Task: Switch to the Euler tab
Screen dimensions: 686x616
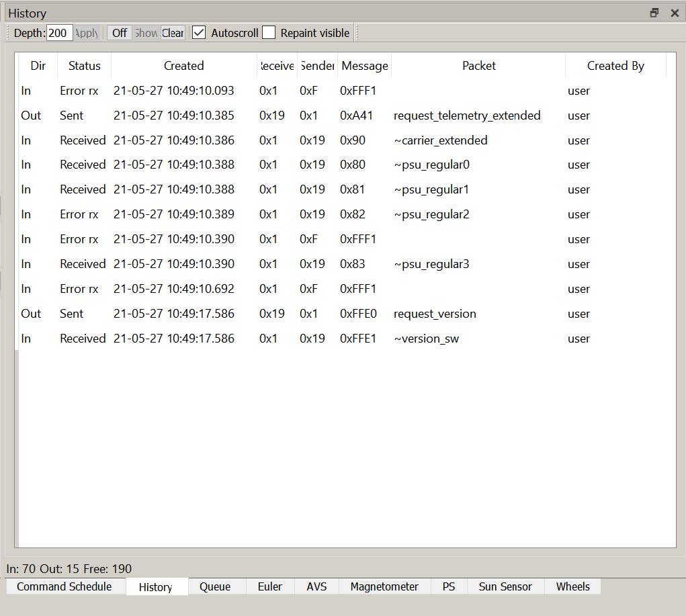Action: click(269, 586)
